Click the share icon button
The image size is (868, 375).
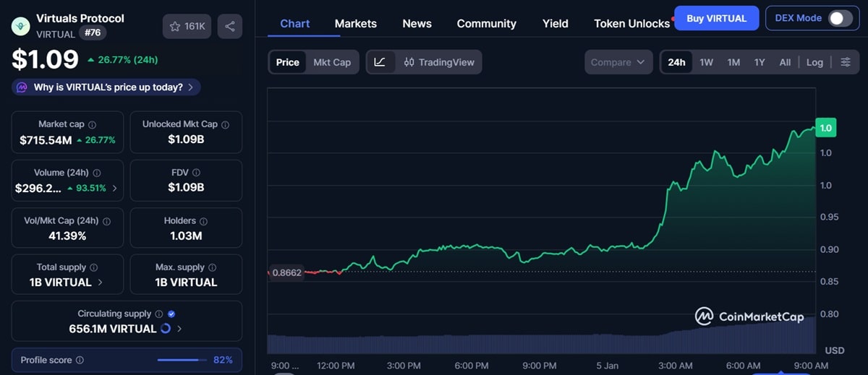pyautogui.click(x=230, y=26)
